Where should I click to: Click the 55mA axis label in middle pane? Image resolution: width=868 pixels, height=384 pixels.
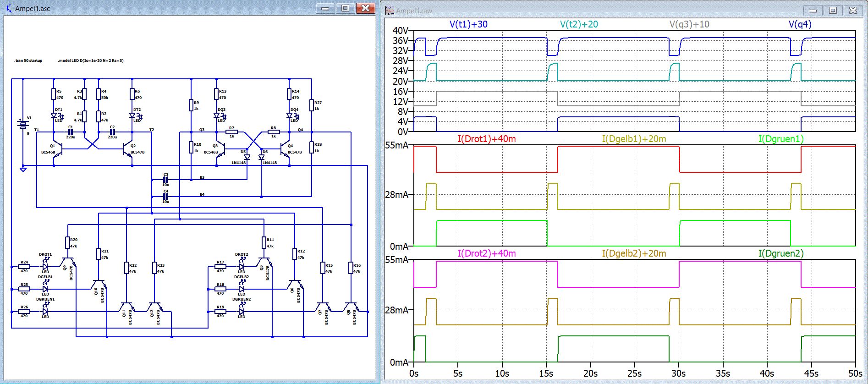coord(397,145)
